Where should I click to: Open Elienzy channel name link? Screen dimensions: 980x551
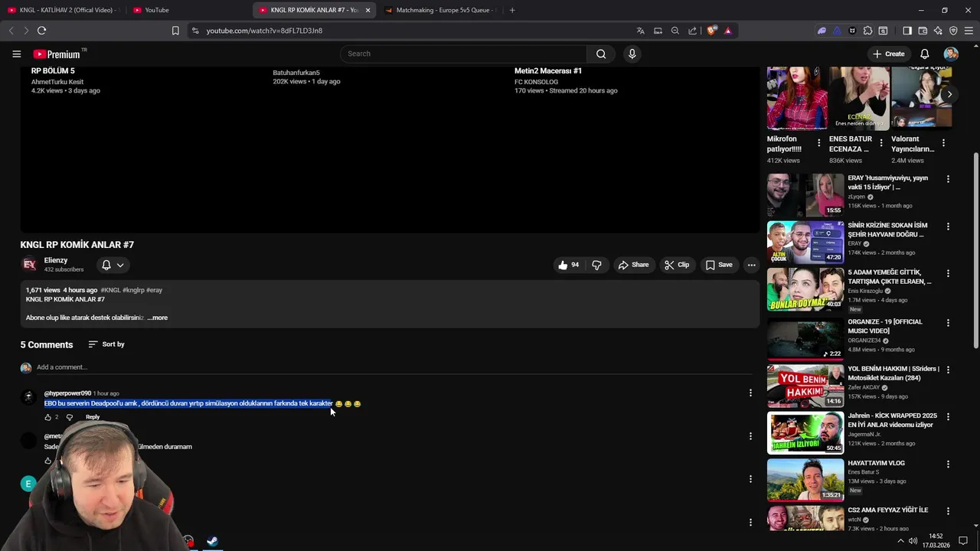click(56, 260)
